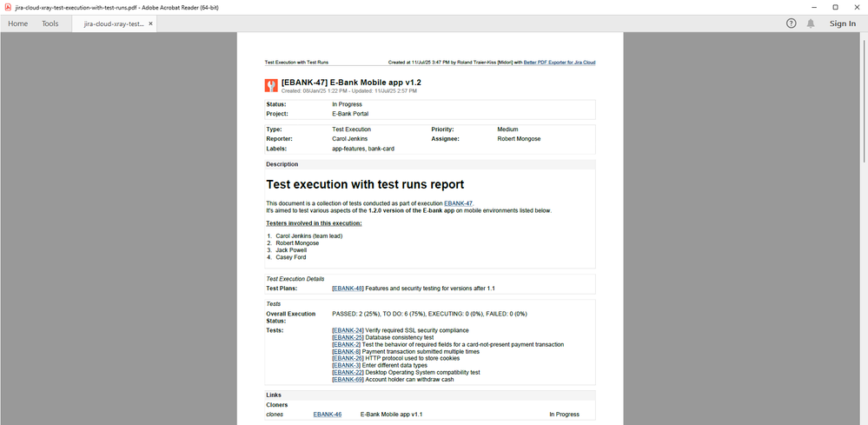Click the page title '[EBANK-47] E-Bank Mobile app v1.2'

click(x=351, y=83)
